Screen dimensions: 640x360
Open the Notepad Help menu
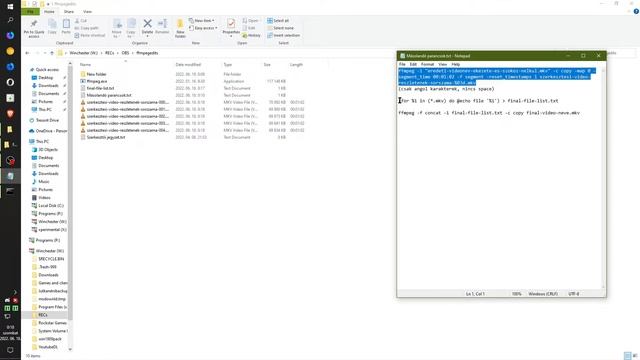point(456,64)
